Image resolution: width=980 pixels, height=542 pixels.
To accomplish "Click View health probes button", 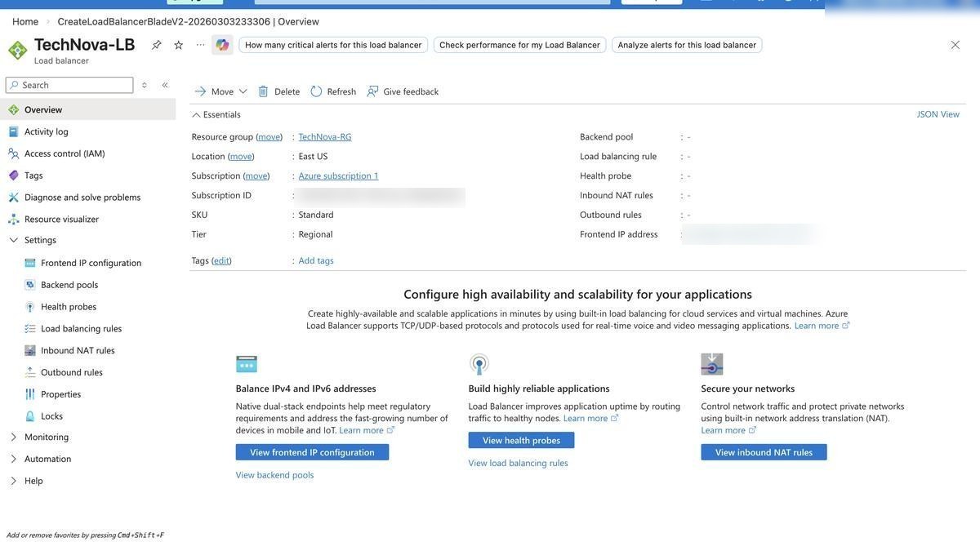I will [x=521, y=440].
